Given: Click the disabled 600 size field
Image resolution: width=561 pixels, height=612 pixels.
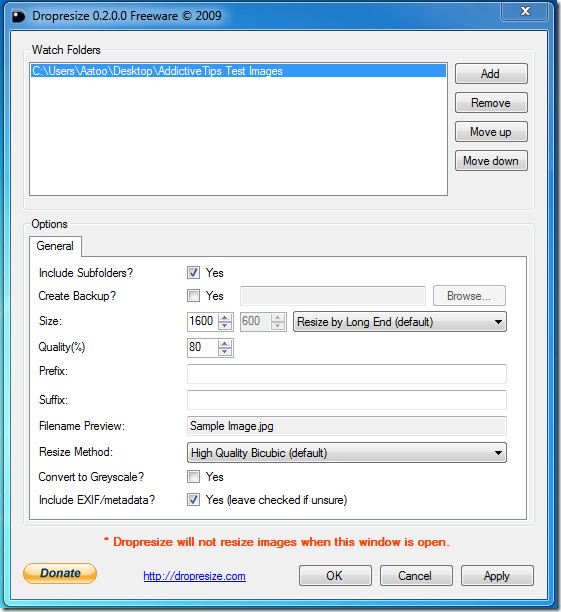Looking at the screenshot, I should tap(256, 321).
